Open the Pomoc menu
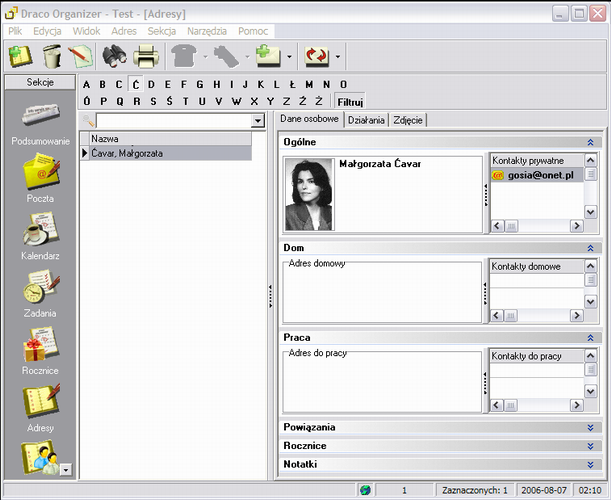The height and width of the screenshot is (500, 611). (x=253, y=31)
